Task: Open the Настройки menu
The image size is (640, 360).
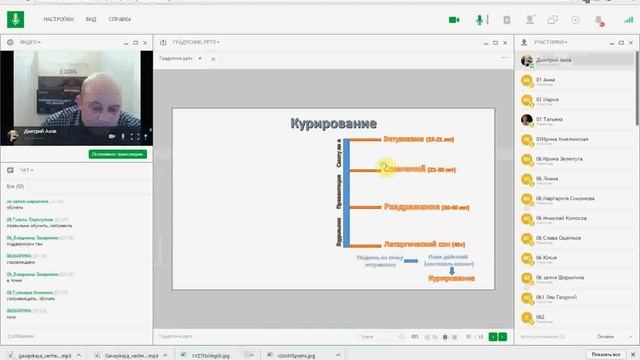Action: pyautogui.click(x=58, y=19)
